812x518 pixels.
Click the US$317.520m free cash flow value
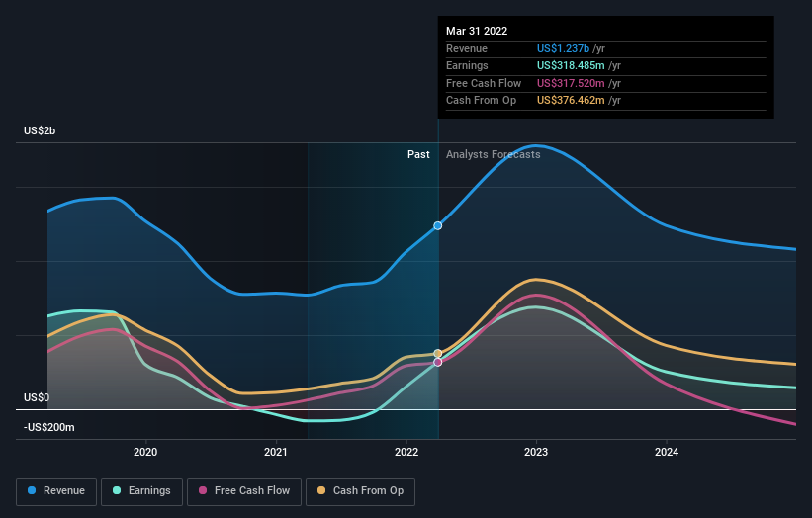click(x=571, y=83)
